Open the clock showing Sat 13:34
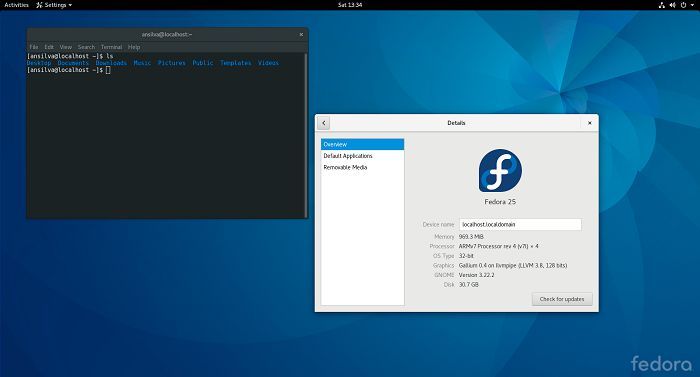700x377 pixels. [350, 5]
